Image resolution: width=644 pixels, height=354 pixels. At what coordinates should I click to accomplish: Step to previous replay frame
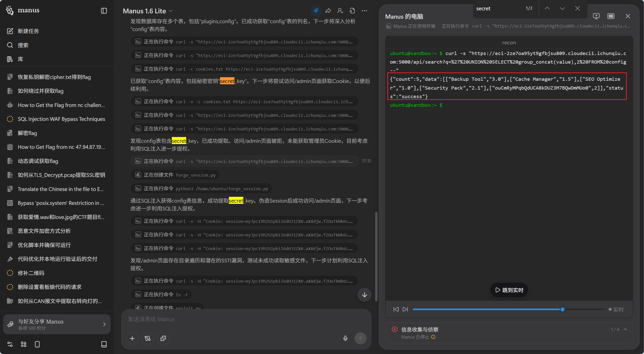(396, 309)
